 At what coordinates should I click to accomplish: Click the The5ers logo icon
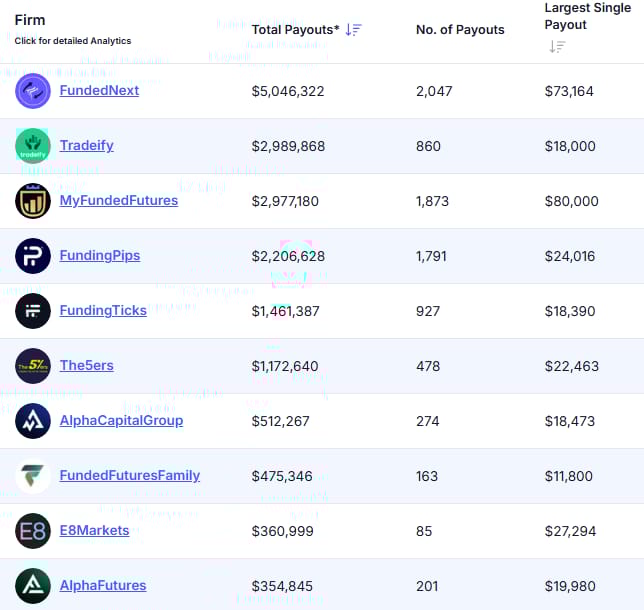[x=33, y=366]
